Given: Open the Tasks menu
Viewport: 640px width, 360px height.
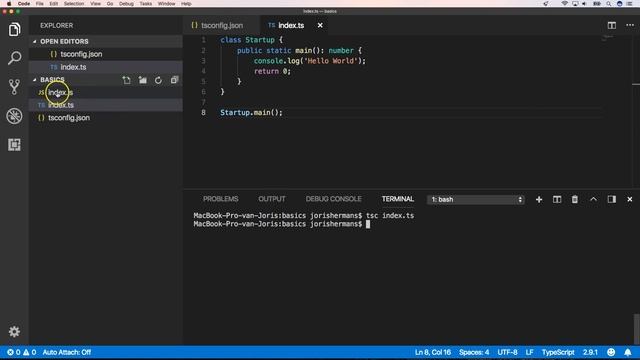Looking at the screenshot, I should pos(146,4).
